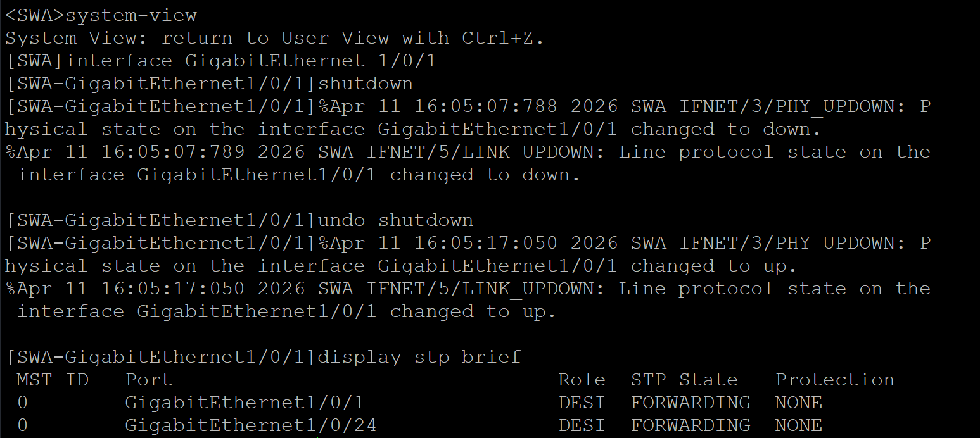980x438 pixels.
Task: Click the 'Protection' column header
Action: (835, 380)
